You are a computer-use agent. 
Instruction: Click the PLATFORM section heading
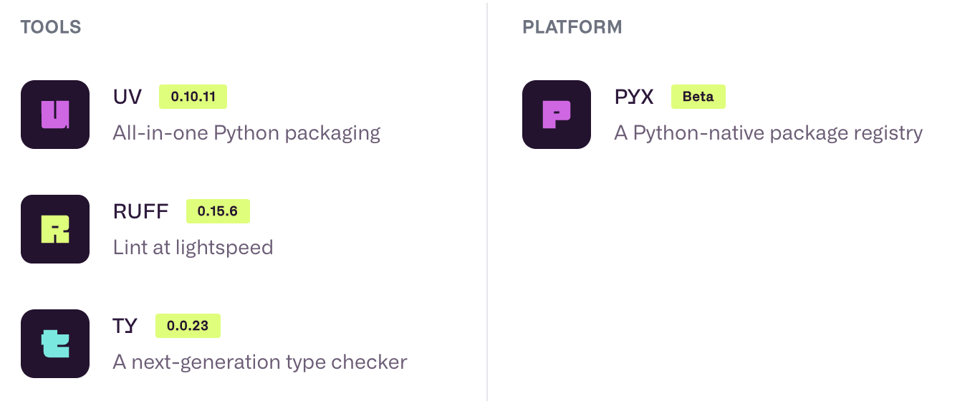point(572,28)
